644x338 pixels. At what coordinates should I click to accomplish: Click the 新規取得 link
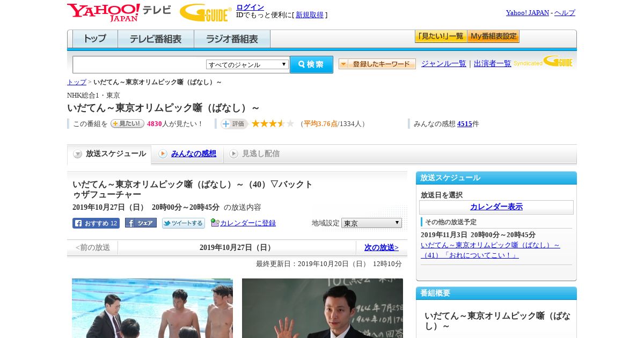[310, 15]
